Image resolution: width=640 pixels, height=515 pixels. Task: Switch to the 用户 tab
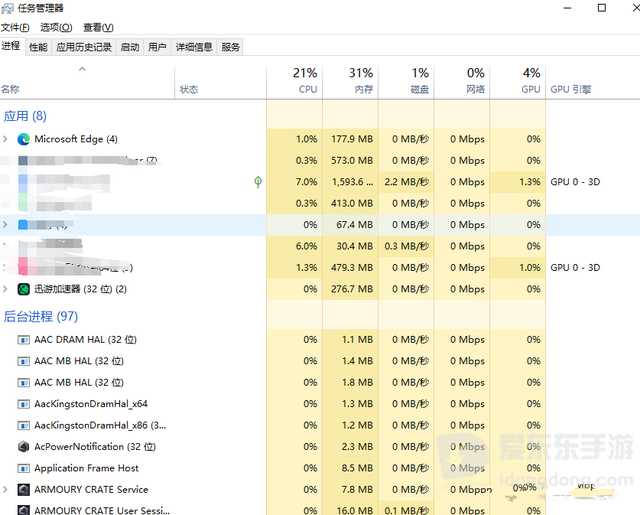[x=157, y=47]
